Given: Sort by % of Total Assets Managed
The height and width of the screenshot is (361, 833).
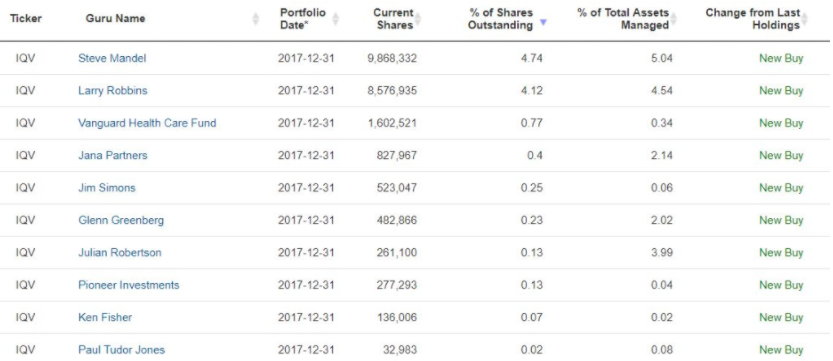Looking at the screenshot, I should point(674,19).
